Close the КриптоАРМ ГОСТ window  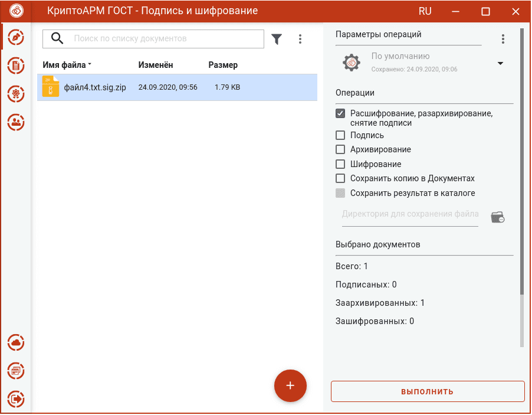click(x=515, y=12)
